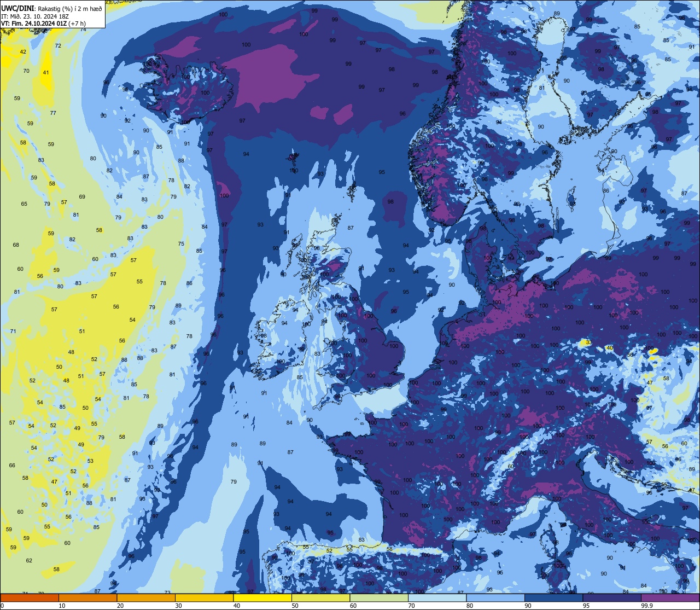Pick the purple legend swatch above 99.9

pos(670,597)
